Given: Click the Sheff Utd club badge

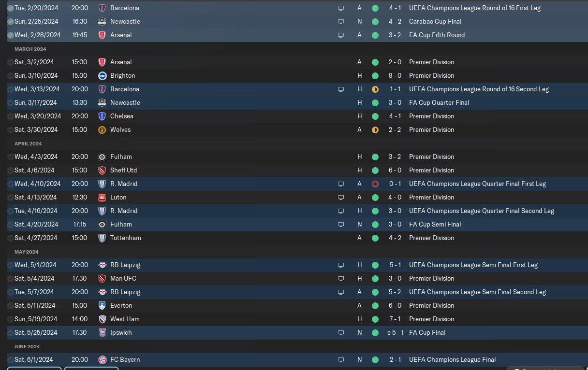Looking at the screenshot, I should tap(102, 170).
